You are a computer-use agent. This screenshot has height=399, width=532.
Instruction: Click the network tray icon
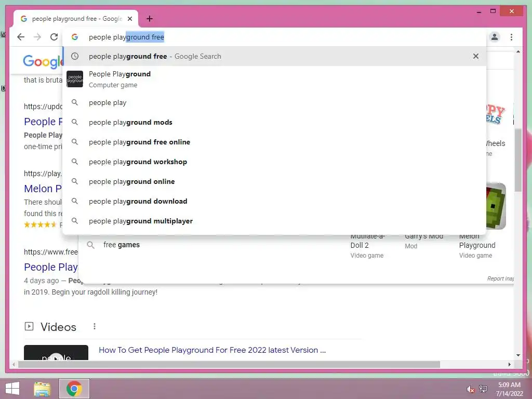[483, 389]
